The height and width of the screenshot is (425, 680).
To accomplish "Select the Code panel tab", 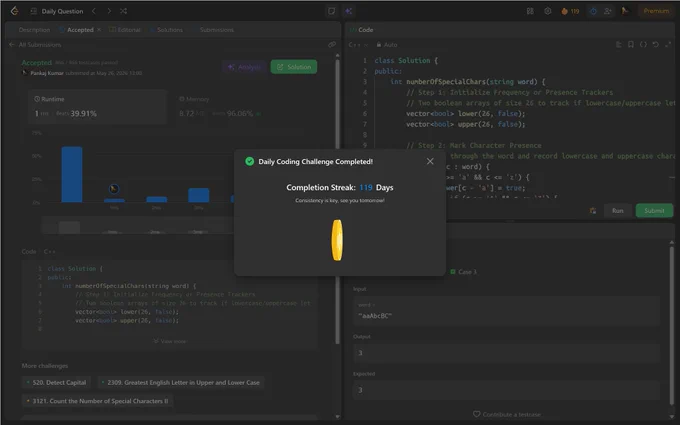I will (x=361, y=30).
